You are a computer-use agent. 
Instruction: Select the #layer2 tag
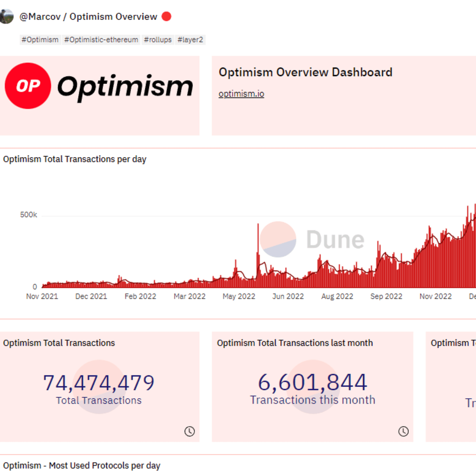190,40
